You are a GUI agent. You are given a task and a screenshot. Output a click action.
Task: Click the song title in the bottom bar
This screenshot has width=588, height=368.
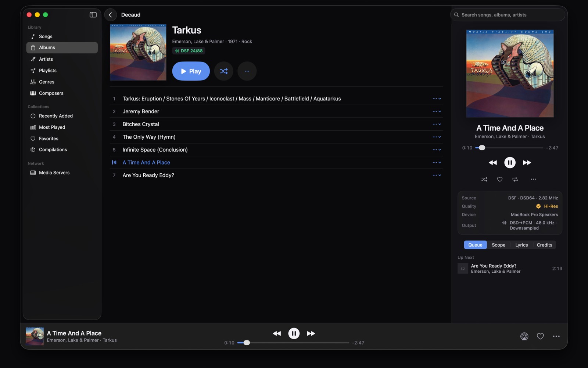pyautogui.click(x=74, y=333)
